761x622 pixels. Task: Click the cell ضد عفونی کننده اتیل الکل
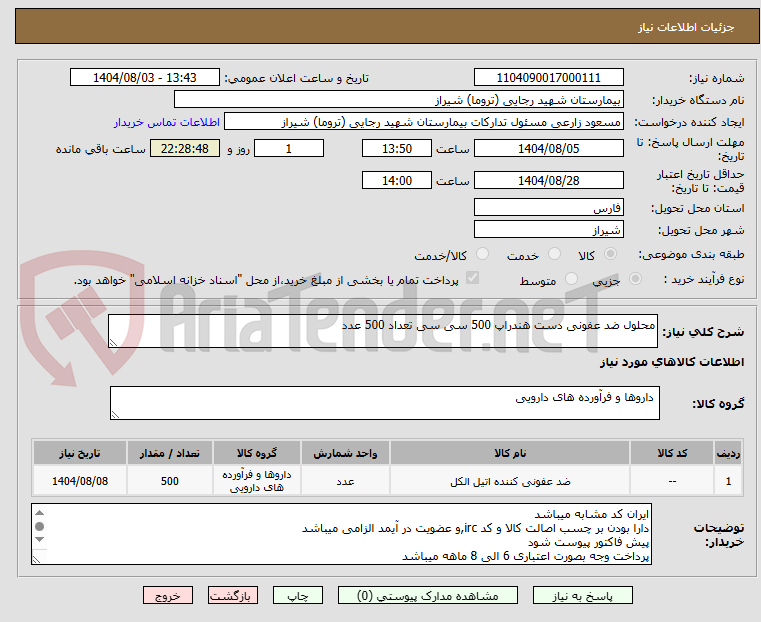(510, 481)
